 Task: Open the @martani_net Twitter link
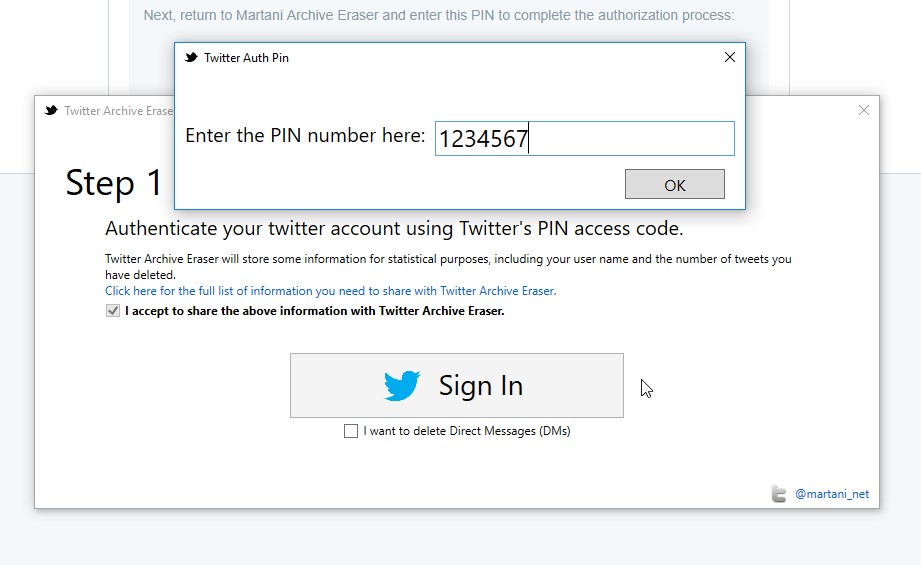pos(832,494)
